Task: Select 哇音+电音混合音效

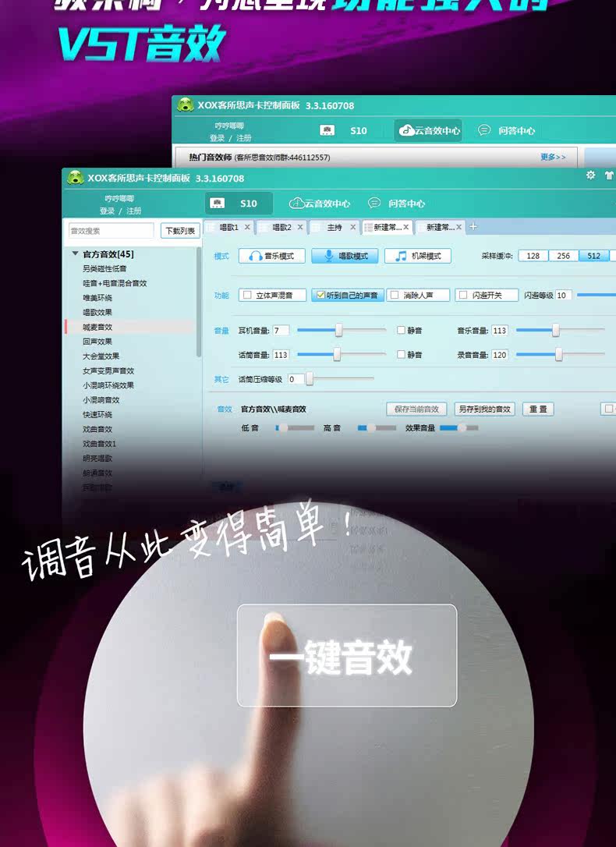Action: tap(115, 283)
